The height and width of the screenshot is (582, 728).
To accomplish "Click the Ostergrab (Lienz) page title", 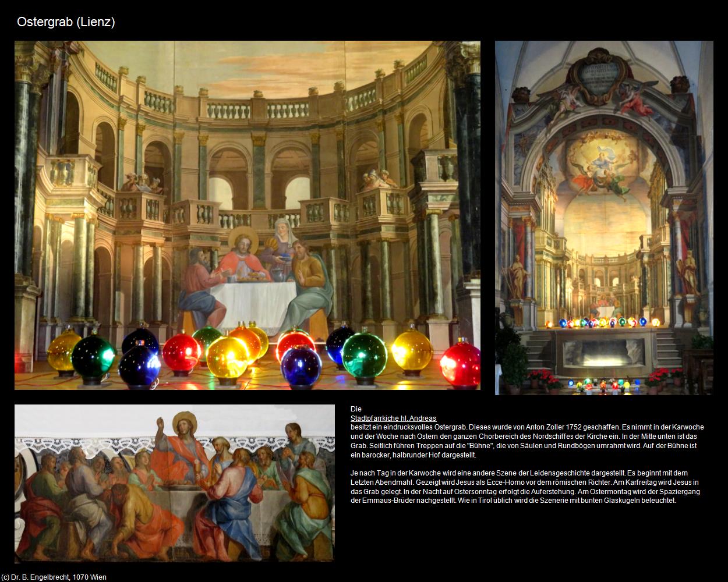I will coord(66,22).
